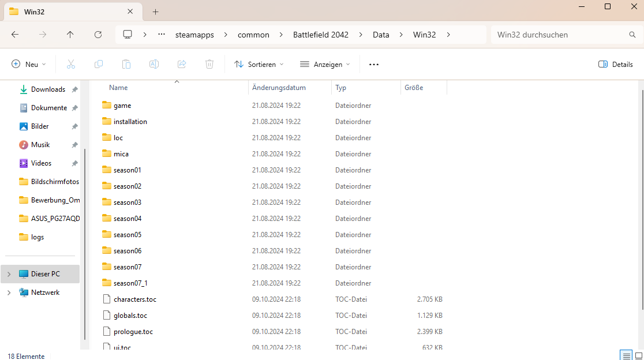644x360 pixels.
Task: Open chevron dropdown after Data breadcrumb
Action: tap(401, 35)
